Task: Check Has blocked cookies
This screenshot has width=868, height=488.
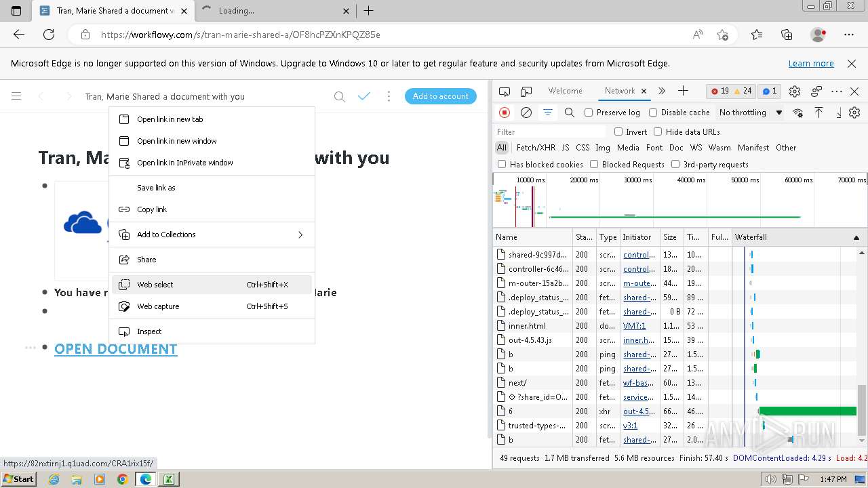Action: coord(502,164)
